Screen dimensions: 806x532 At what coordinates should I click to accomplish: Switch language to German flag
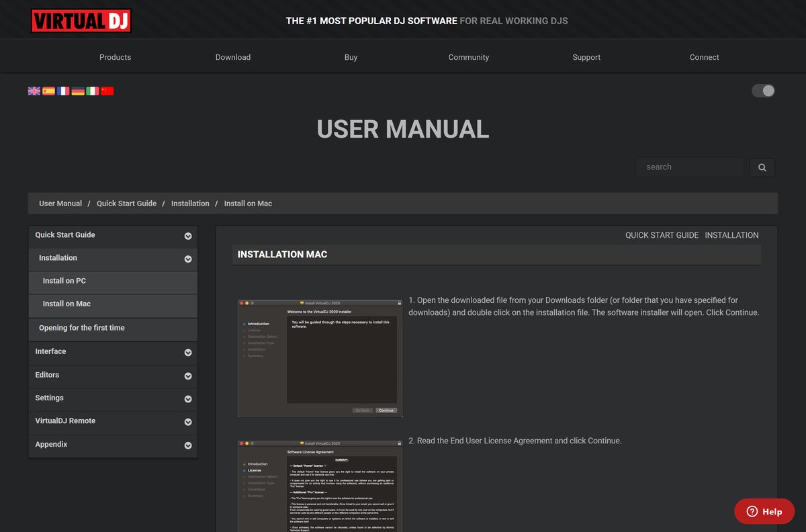pyautogui.click(x=78, y=91)
